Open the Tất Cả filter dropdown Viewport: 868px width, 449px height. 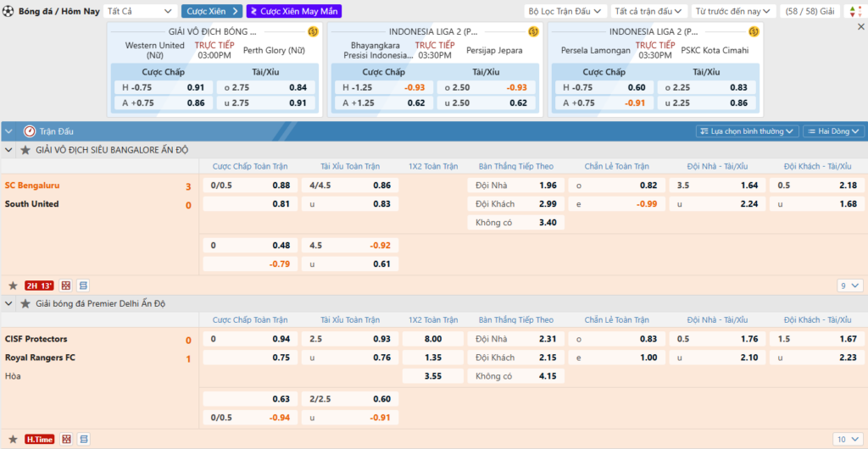(x=140, y=11)
